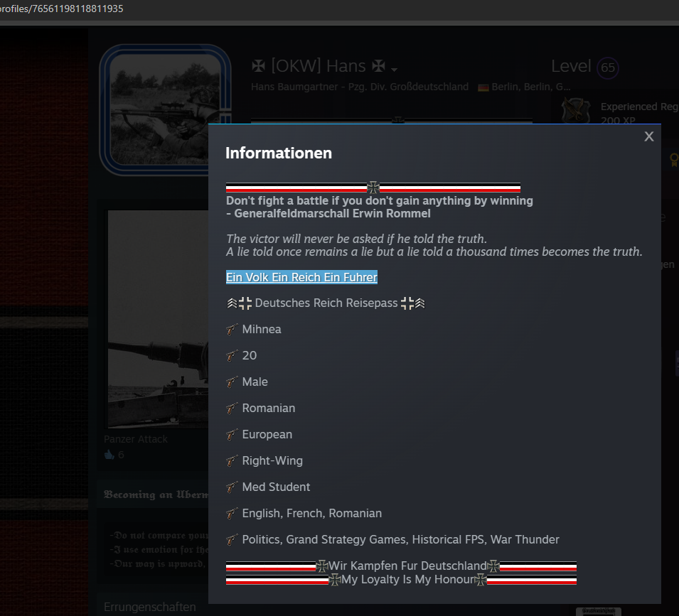
Task: Close the Informationen dialog with the X
Action: [648, 136]
